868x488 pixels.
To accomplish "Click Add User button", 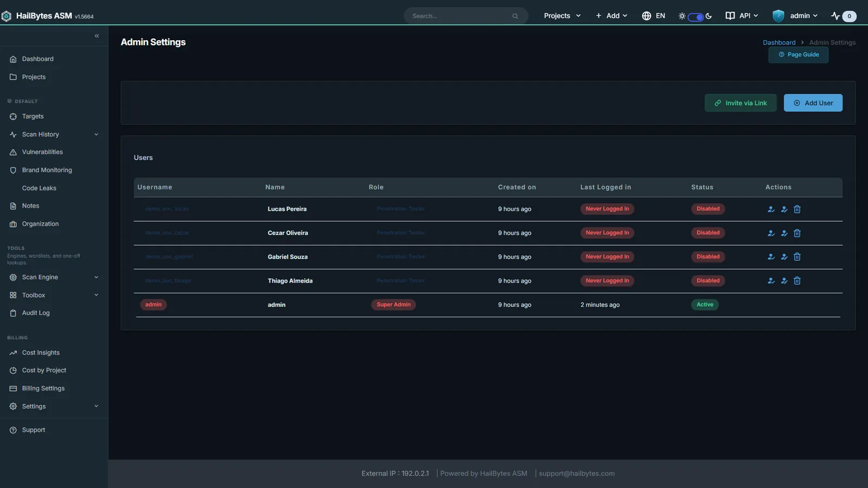I will pos(813,103).
